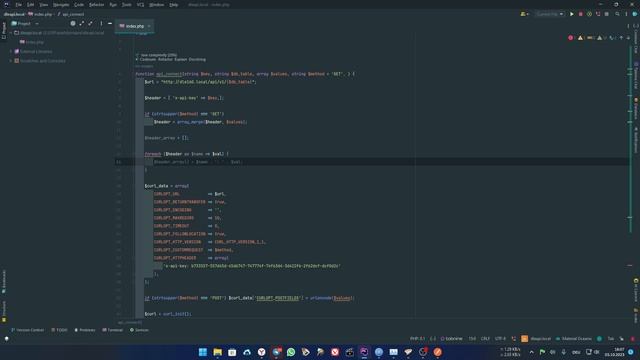Viewport: 640px width, 360px height.
Task: Open the Code menu
Action: (79, 4)
